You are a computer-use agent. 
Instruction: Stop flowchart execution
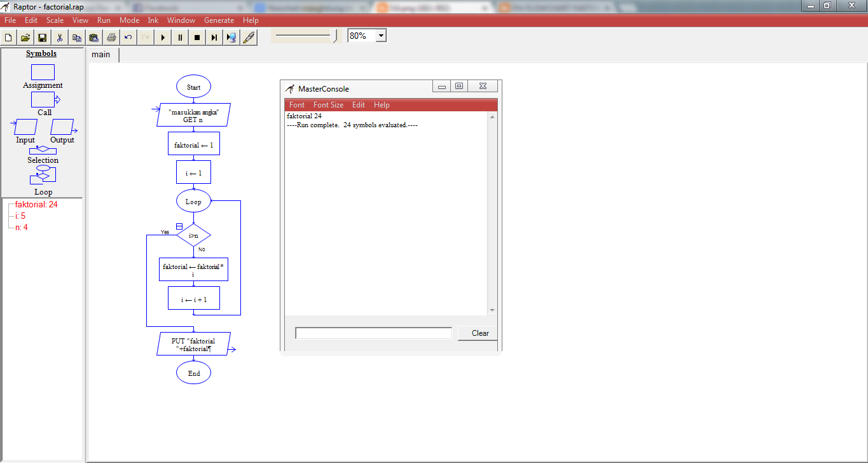tap(197, 38)
